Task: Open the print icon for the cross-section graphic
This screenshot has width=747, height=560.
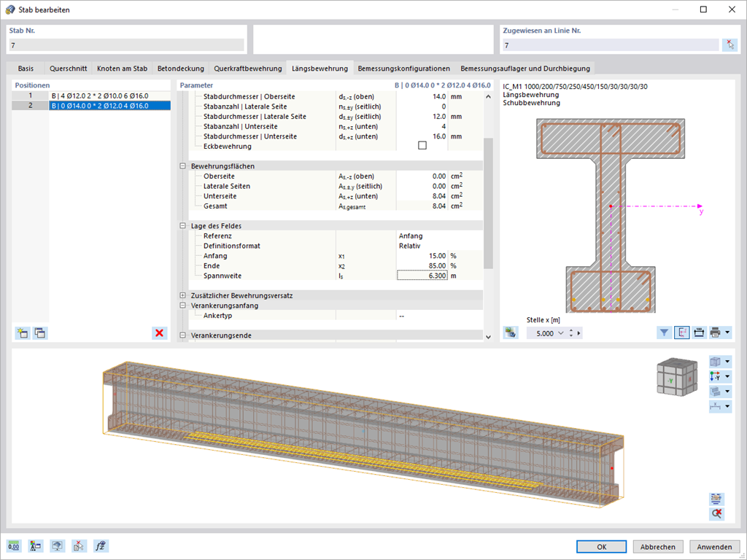Action: pos(715,332)
